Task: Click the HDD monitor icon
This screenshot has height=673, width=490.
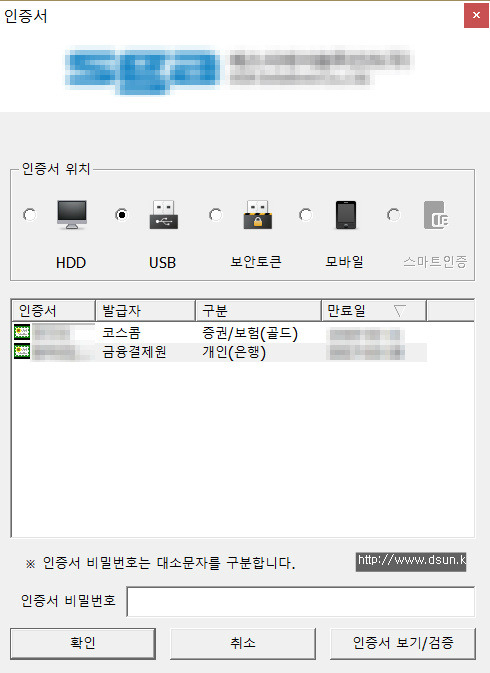Action: point(72,214)
